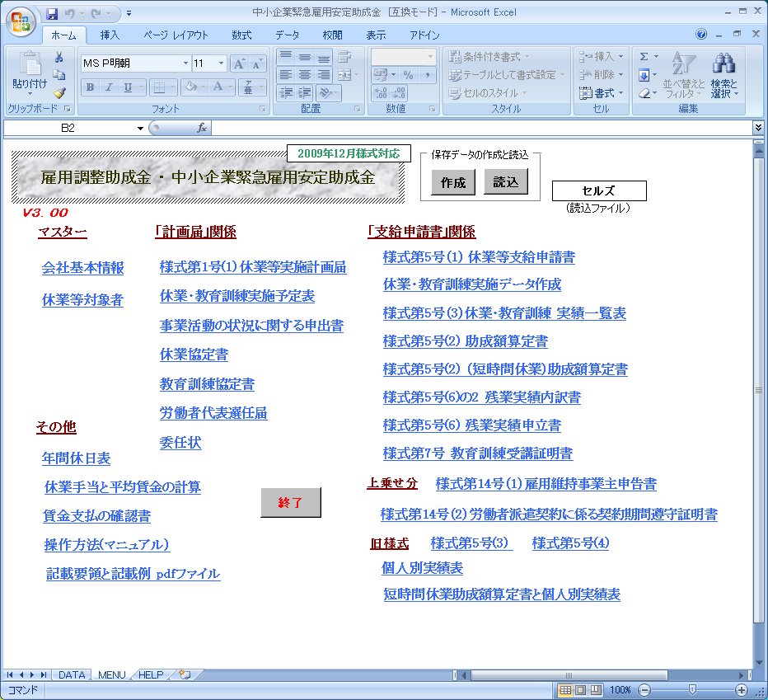Click the horizontal scrollbar thumb
The height and width of the screenshot is (700, 768).
pyautogui.click(x=569, y=675)
